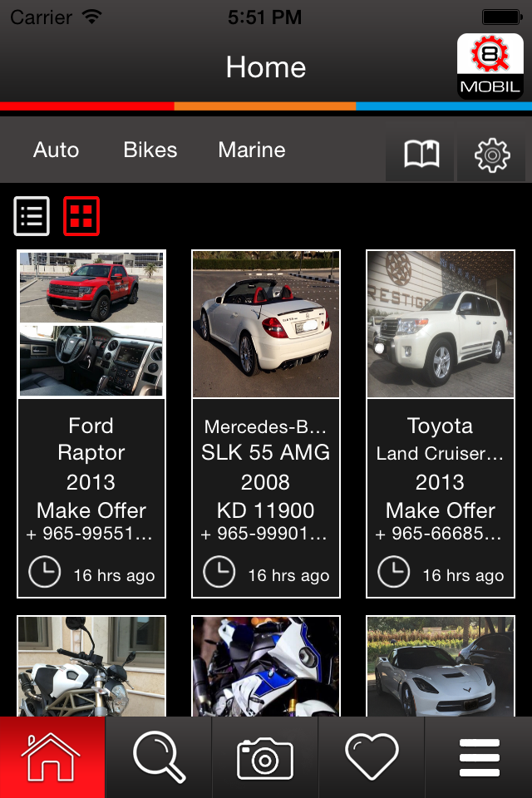Call + 965-99901 number on Mercedes listing
The width and height of the screenshot is (532, 798).
[264, 534]
